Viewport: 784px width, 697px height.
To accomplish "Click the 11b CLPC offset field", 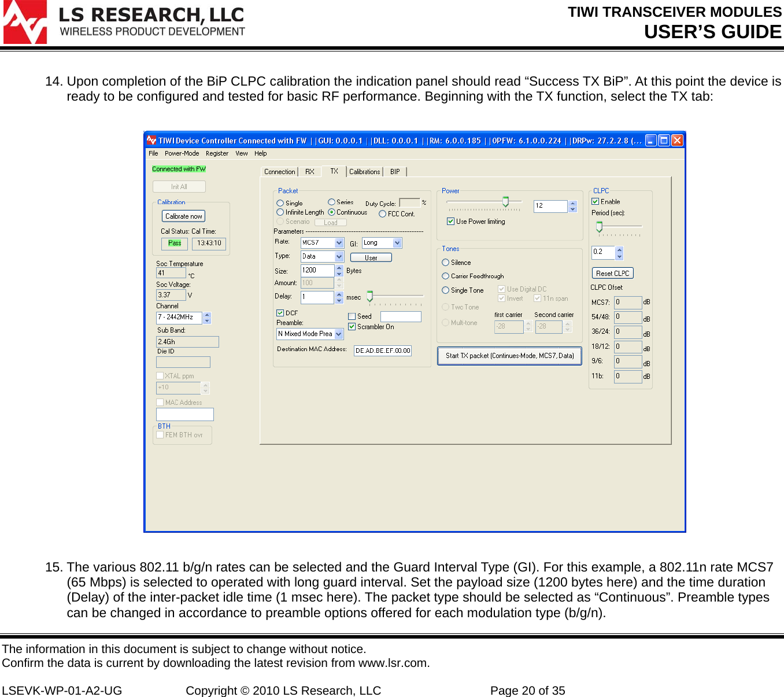I will (628, 377).
